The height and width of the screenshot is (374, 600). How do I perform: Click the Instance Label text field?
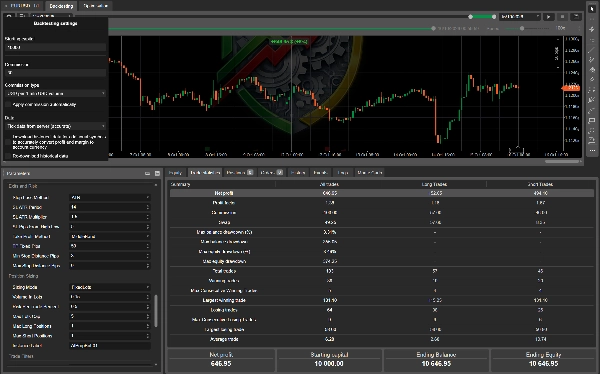110,346
